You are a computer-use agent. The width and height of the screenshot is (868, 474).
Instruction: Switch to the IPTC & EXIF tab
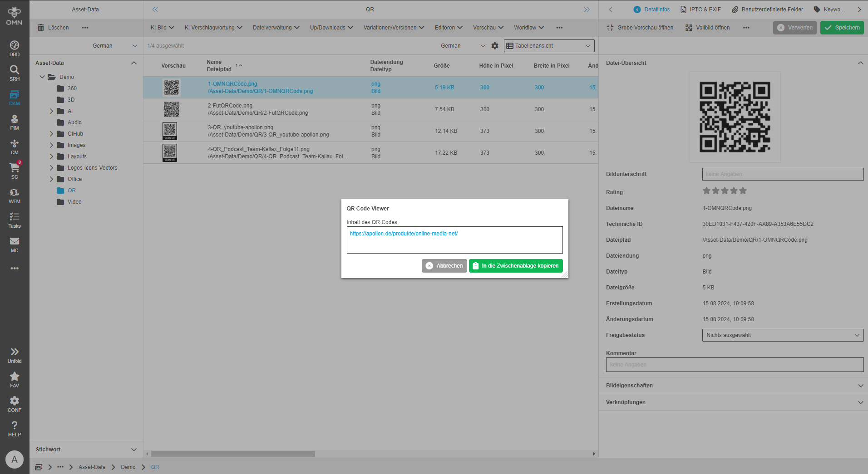700,10
